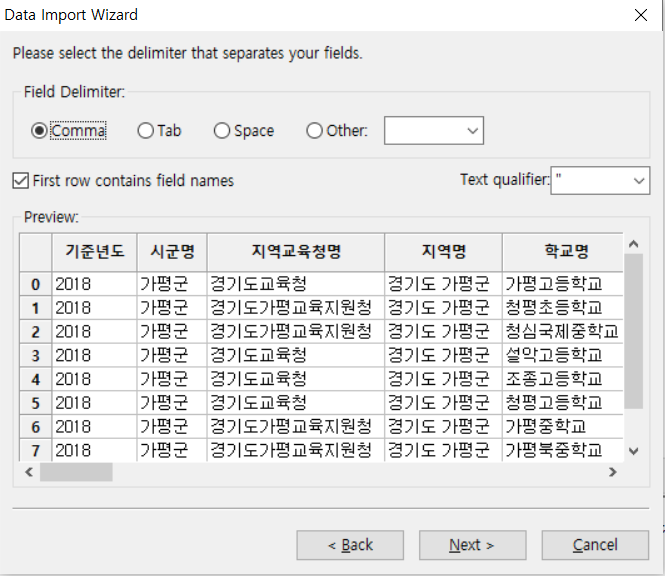665x576 pixels.
Task: Select the 시군명 column header
Action: 172,252
